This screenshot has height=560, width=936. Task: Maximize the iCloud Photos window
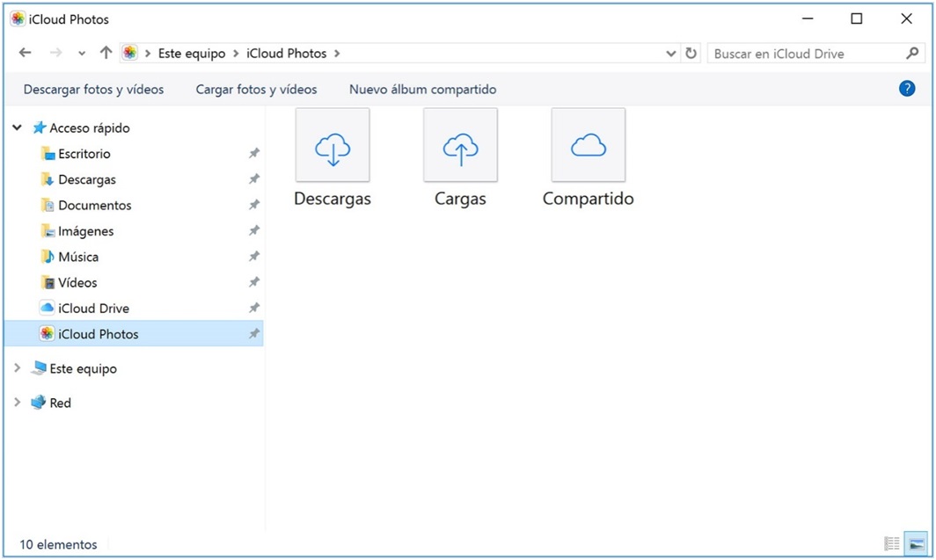click(857, 19)
